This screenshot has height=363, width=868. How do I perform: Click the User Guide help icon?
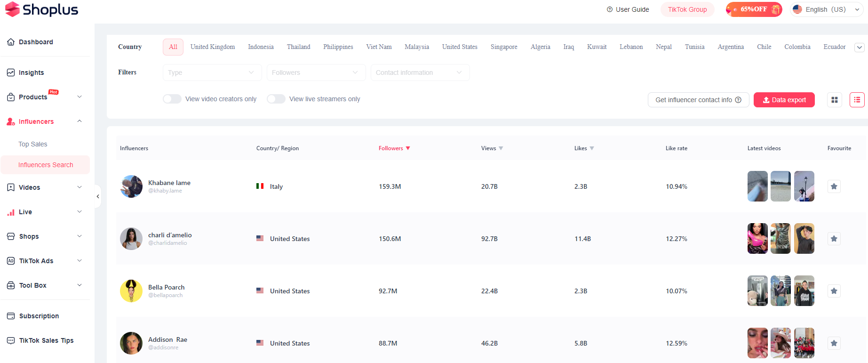click(610, 9)
